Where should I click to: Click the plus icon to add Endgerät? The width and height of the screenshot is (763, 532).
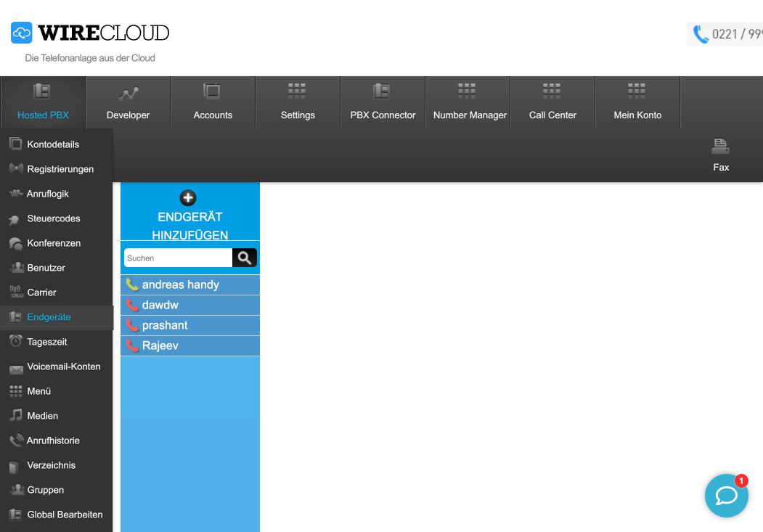click(x=188, y=197)
